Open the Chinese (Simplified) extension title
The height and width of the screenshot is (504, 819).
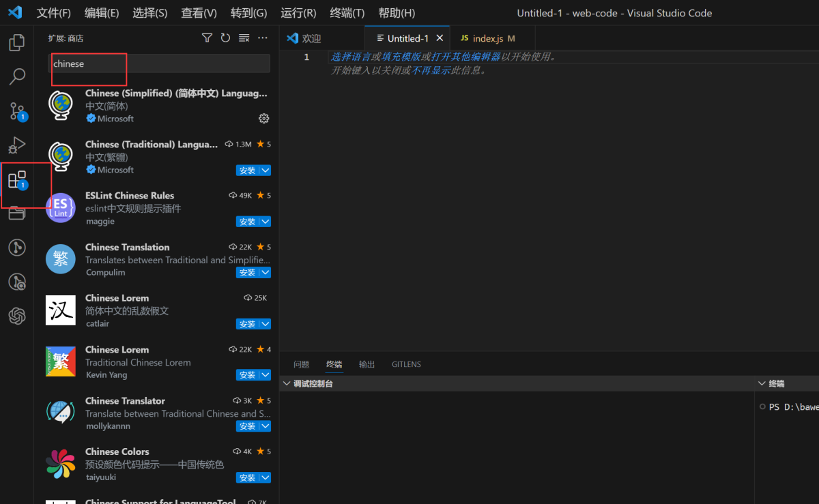tap(176, 93)
